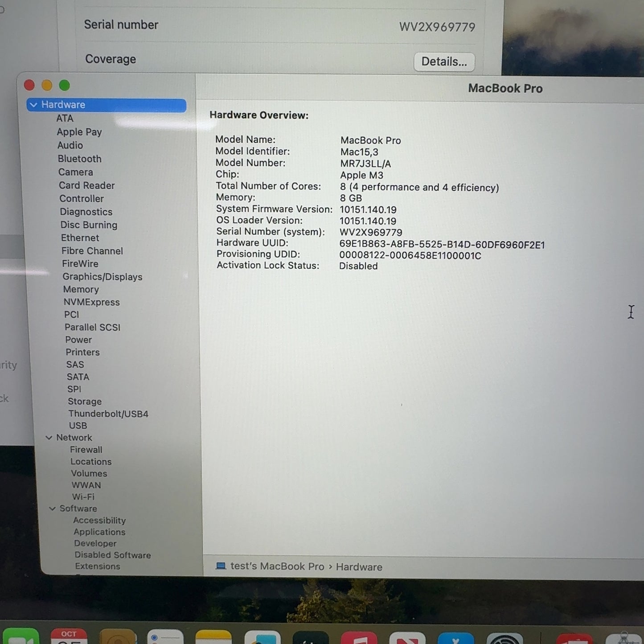Image resolution: width=644 pixels, height=644 pixels.
Task: Open System Settings from the dock
Action: 505,638
